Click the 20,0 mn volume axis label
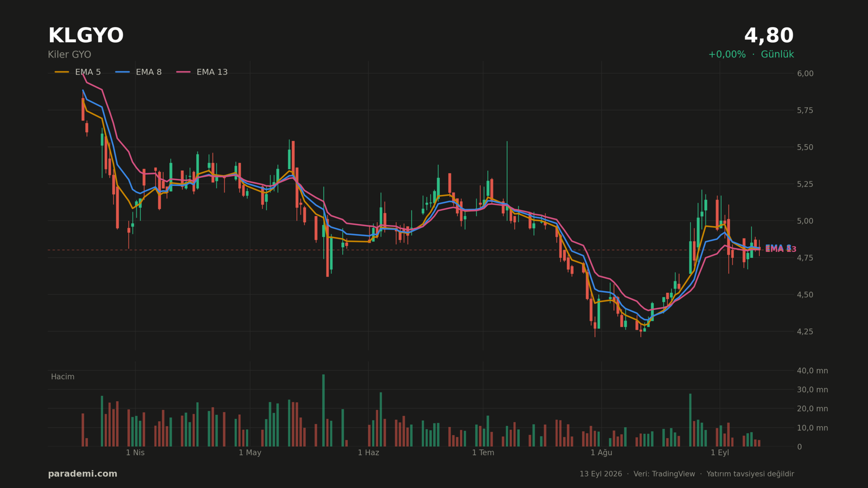868x488 pixels. click(x=812, y=409)
